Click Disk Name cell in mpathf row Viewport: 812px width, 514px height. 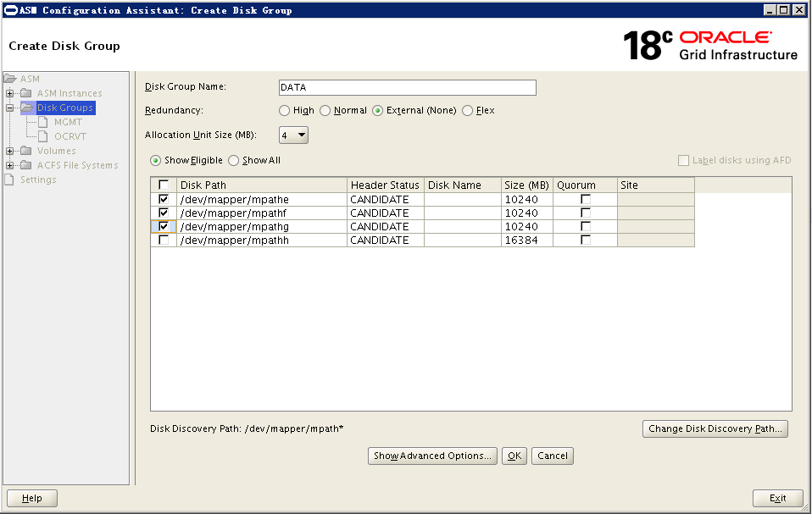[463, 213]
